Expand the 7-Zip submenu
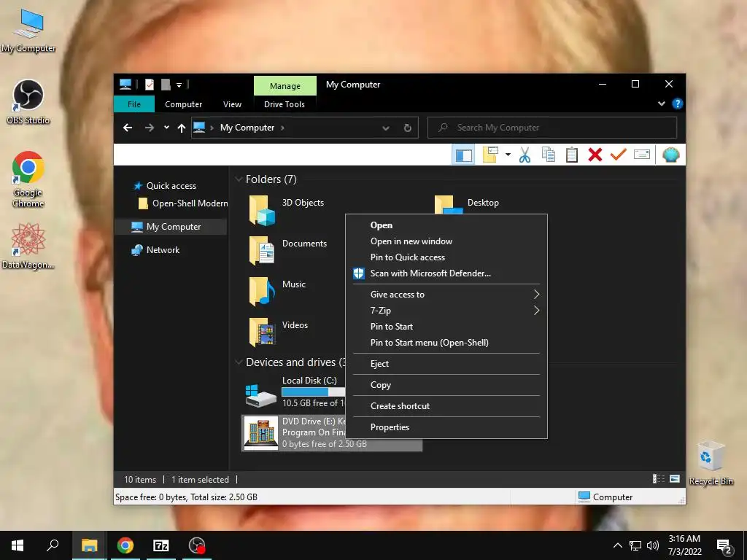 [x=446, y=311]
